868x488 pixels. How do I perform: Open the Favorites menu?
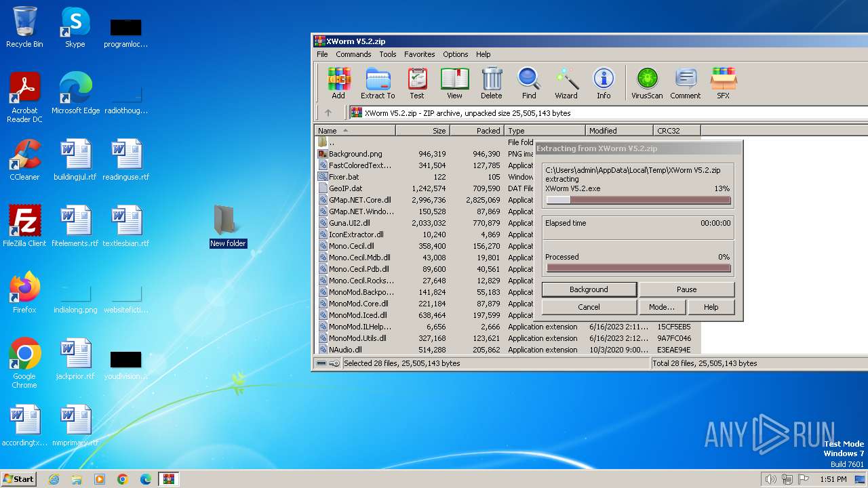tap(420, 54)
